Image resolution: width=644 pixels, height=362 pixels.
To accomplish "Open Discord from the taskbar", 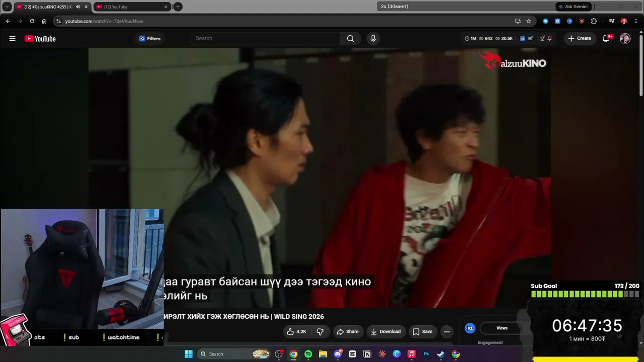I will click(x=338, y=354).
